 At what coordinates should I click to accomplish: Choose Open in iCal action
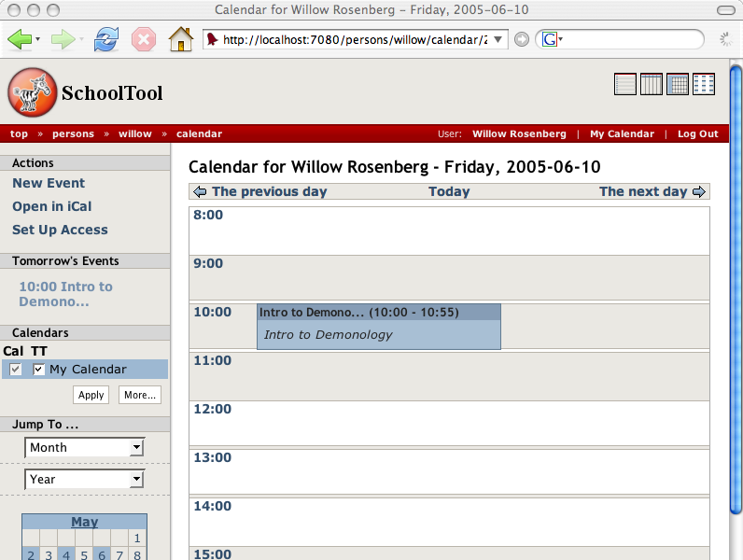click(x=51, y=207)
